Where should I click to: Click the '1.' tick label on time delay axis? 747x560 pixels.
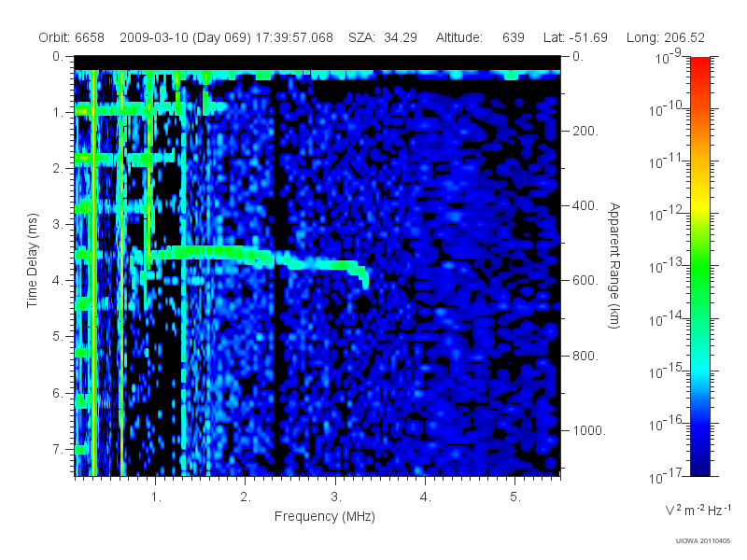click(x=58, y=112)
